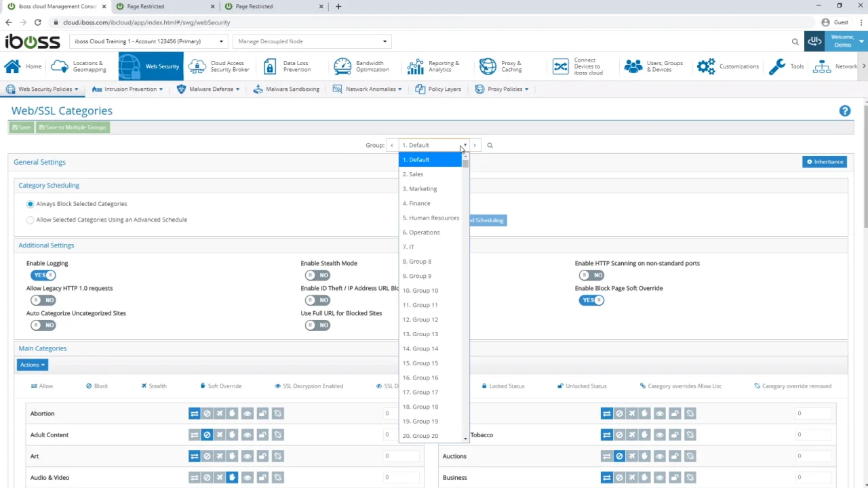
Task: Set Abortion category to Block
Action: point(207,413)
